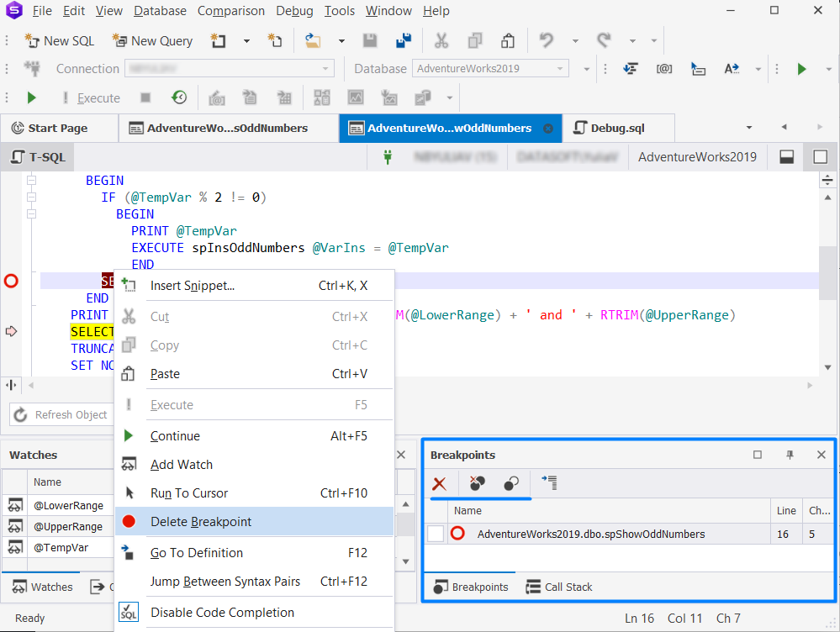
Task: Click the New SQL toolbar button
Action: (x=59, y=40)
